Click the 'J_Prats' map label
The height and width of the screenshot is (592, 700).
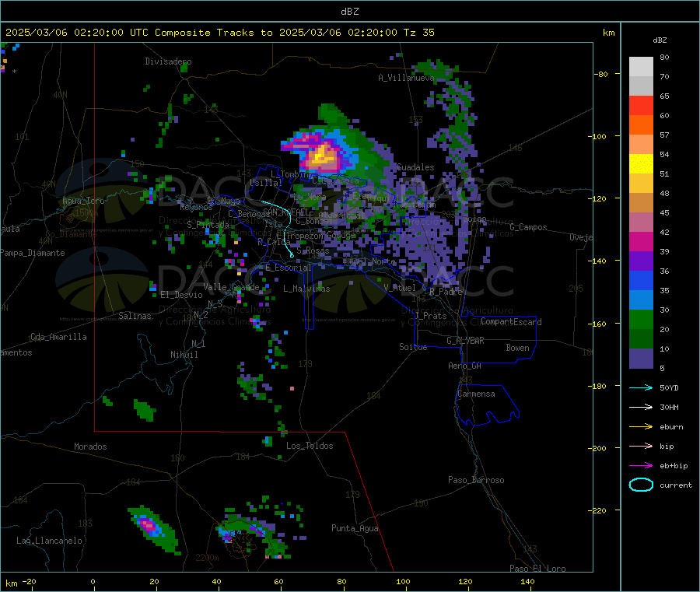click(x=431, y=316)
